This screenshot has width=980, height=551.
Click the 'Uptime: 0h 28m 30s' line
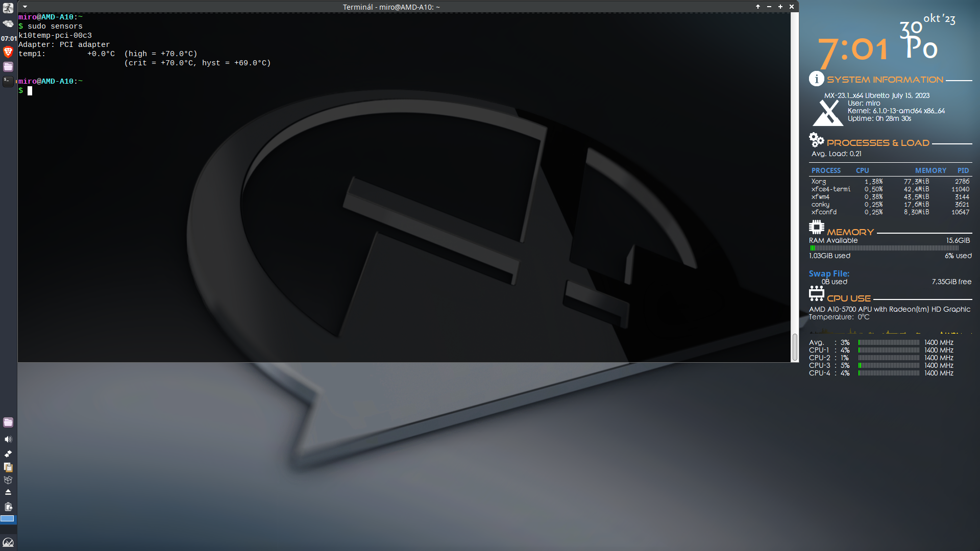(x=879, y=118)
